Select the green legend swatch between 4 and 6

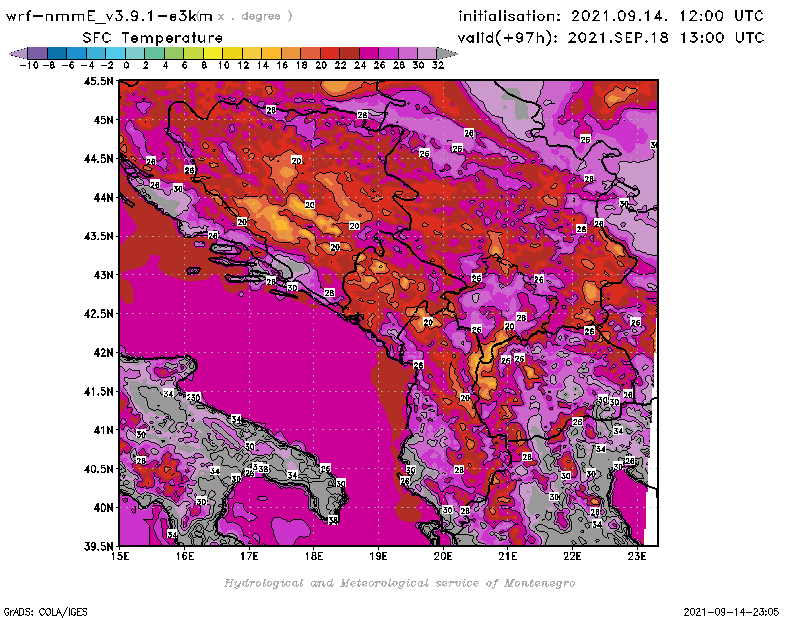(174, 53)
